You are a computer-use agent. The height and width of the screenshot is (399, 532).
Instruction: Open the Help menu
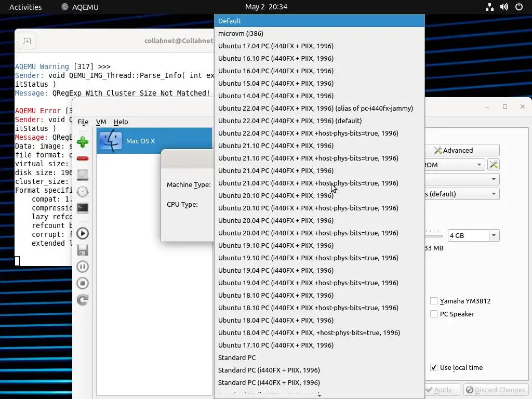(121, 122)
